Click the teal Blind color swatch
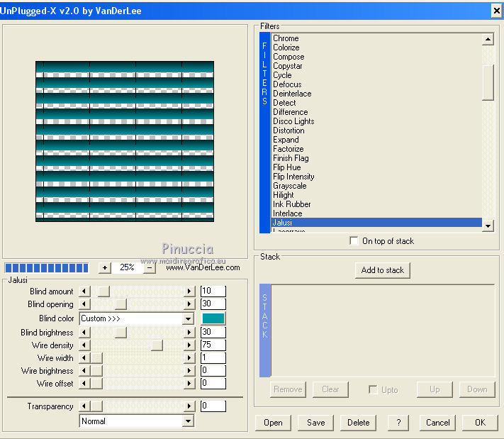Image resolution: width=504 pixels, height=439 pixels. pyautogui.click(x=213, y=318)
